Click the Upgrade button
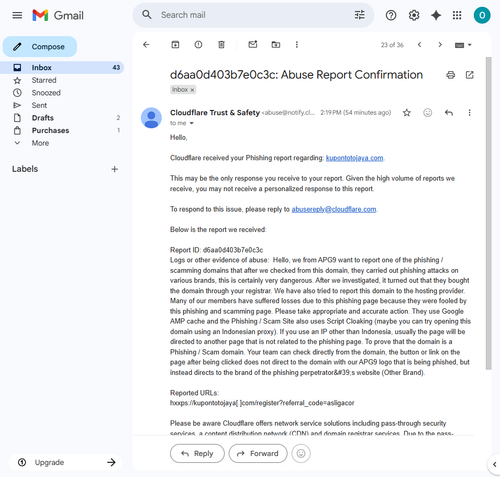 [65, 462]
